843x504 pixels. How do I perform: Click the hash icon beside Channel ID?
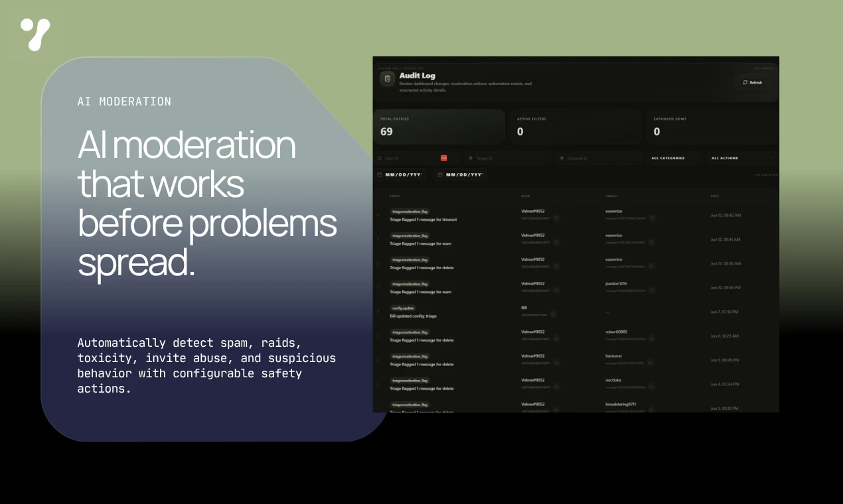coord(562,158)
